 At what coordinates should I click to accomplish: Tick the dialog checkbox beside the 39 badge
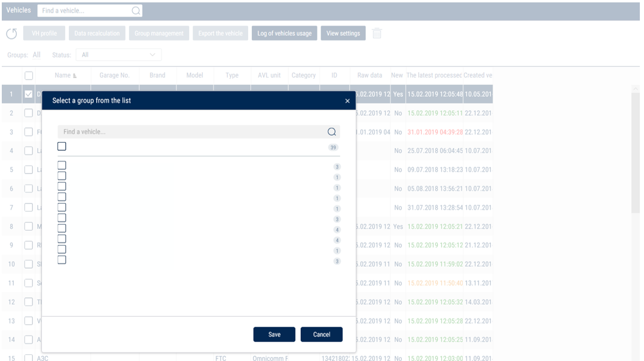tap(62, 146)
